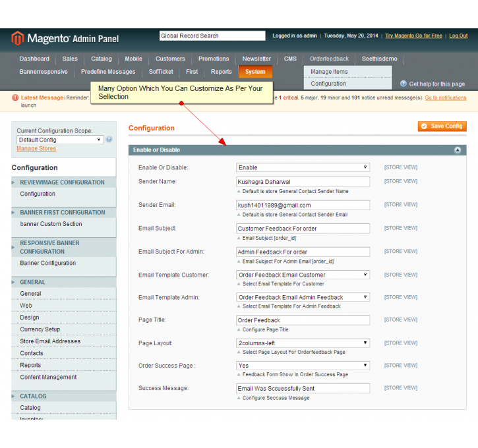Open the Promotions menu

point(214,59)
